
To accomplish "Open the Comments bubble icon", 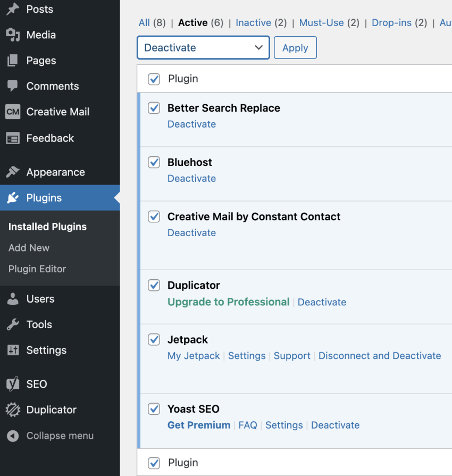I will click(x=12, y=86).
